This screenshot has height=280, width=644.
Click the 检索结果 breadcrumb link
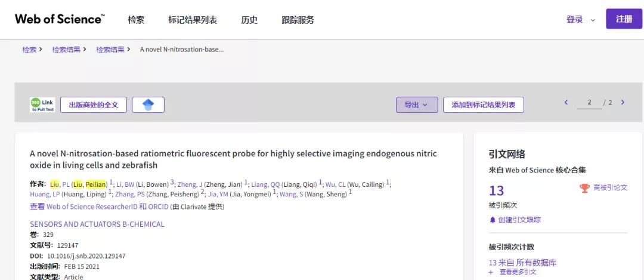(66, 50)
